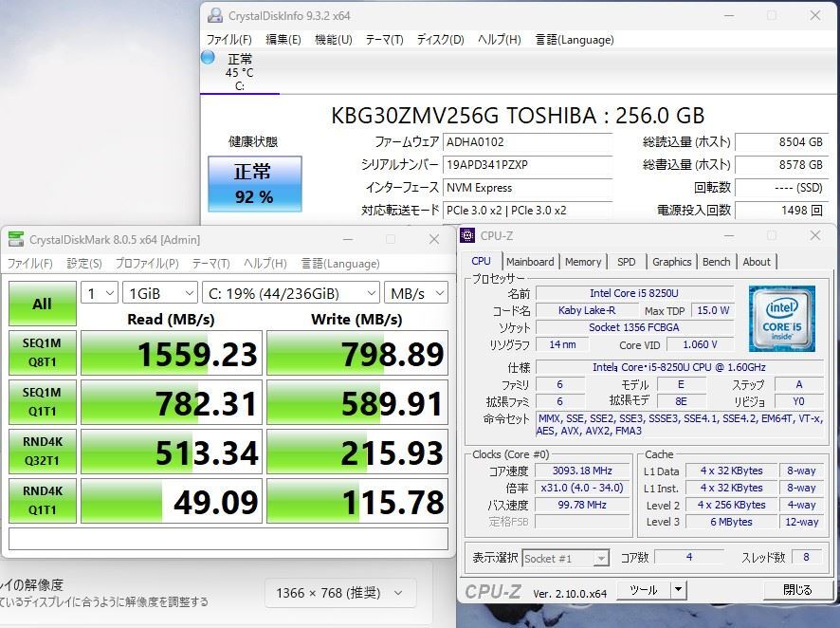Click the 閉じる button in CPU-Z
840x628 pixels.
pyautogui.click(x=797, y=590)
